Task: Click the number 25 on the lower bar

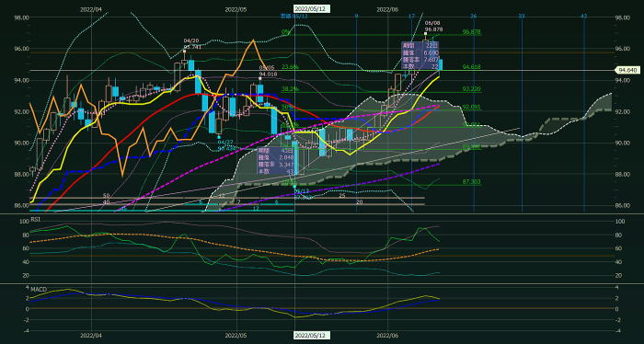Action: tap(342, 196)
